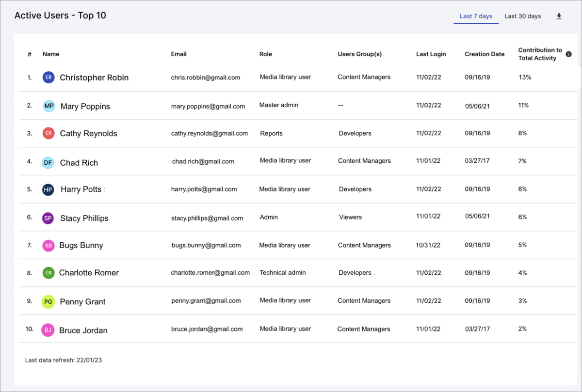Select the Creation Date column header
Image resolution: width=582 pixels, height=392 pixels.
(485, 54)
